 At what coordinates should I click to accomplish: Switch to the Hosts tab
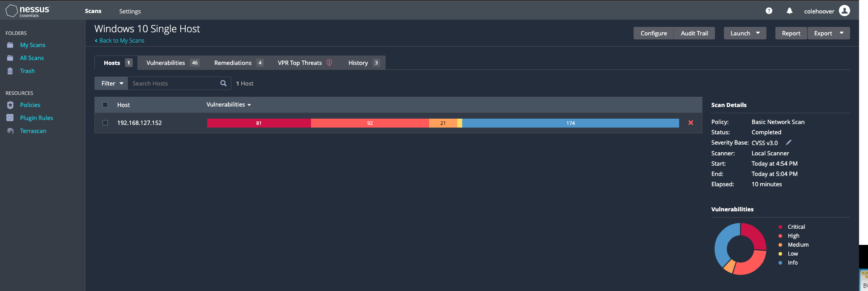(x=116, y=63)
